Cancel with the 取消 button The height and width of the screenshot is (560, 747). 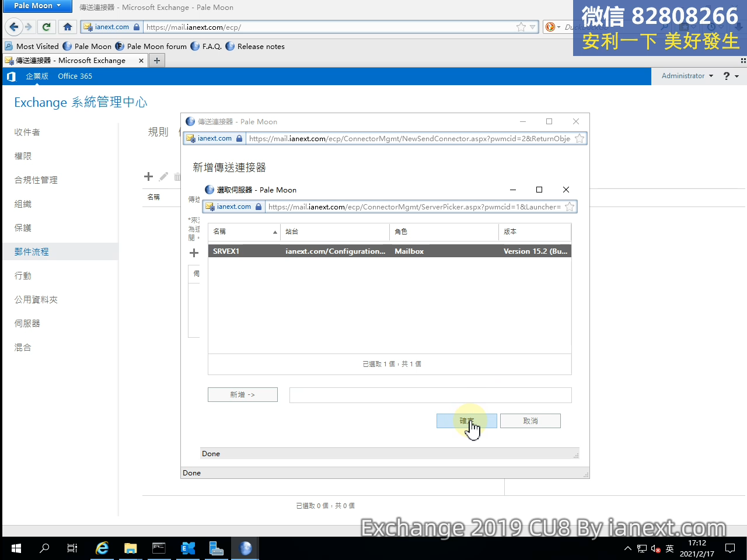(x=530, y=421)
